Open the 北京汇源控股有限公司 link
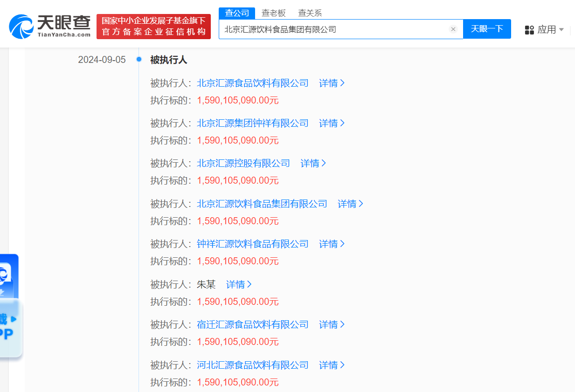The height and width of the screenshot is (392, 575). (x=243, y=164)
